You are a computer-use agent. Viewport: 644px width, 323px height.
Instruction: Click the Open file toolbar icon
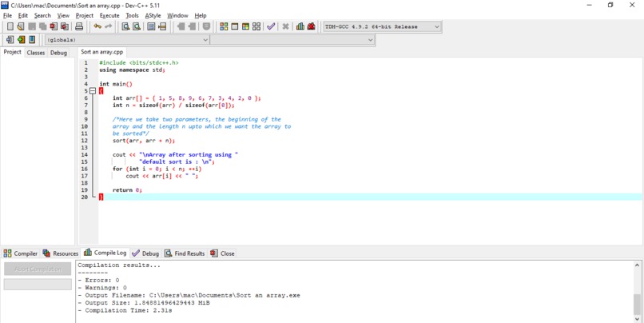[21, 26]
